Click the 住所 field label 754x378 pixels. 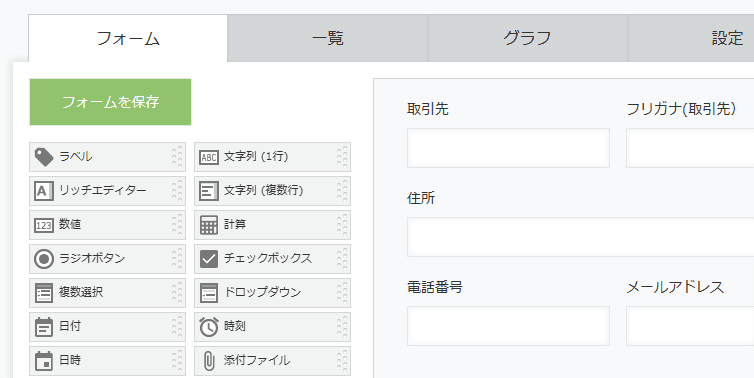click(x=421, y=198)
